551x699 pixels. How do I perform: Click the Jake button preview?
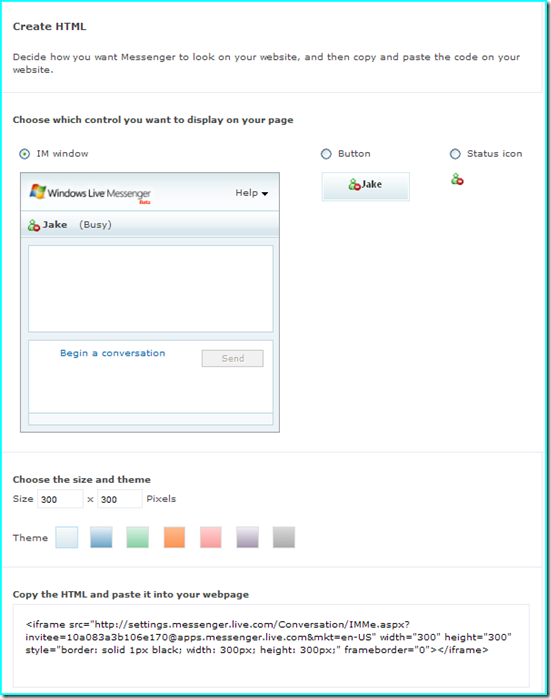[366, 186]
